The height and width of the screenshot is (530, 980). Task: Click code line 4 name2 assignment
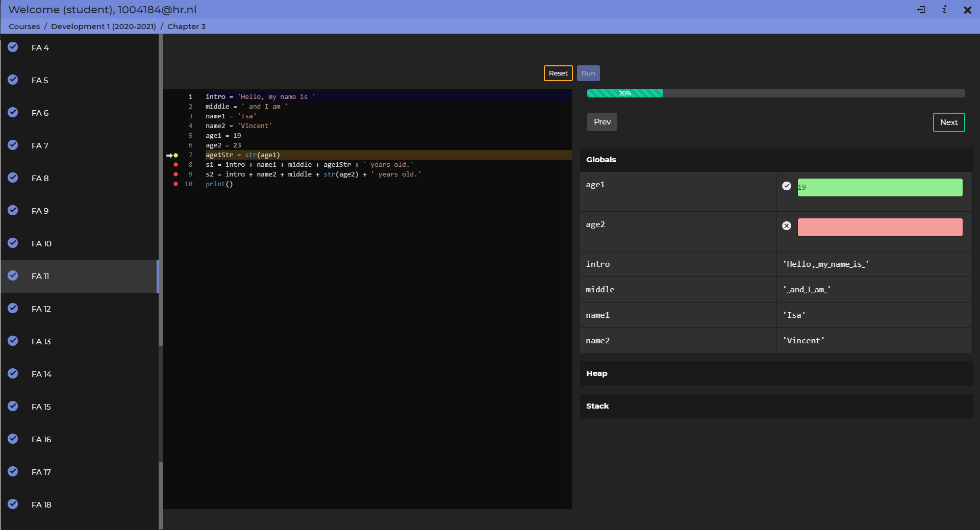click(x=239, y=126)
